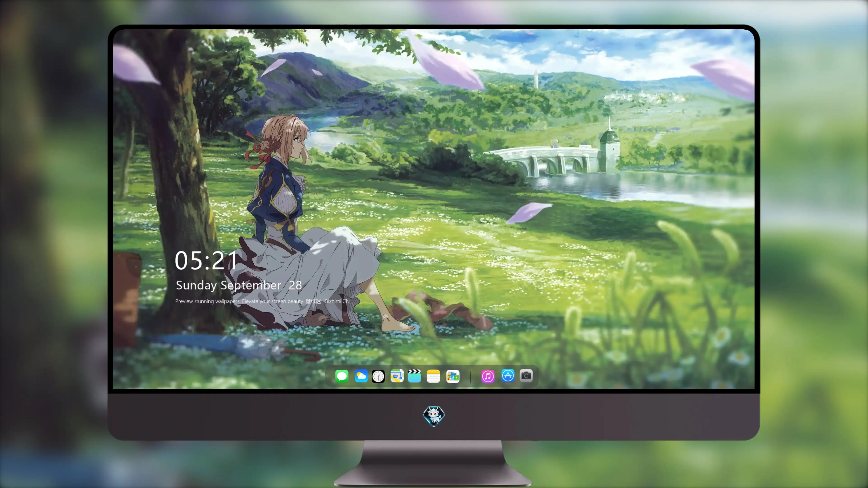Image resolution: width=868 pixels, height=488 pixels.
Task: Open the App Store from the dock
Action: 508,375
